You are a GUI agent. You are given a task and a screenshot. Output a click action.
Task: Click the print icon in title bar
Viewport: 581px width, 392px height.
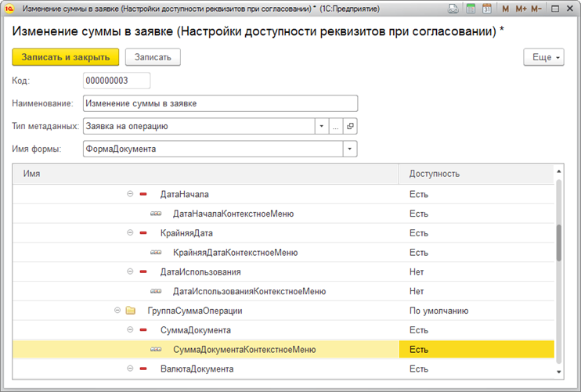point(454,9)
